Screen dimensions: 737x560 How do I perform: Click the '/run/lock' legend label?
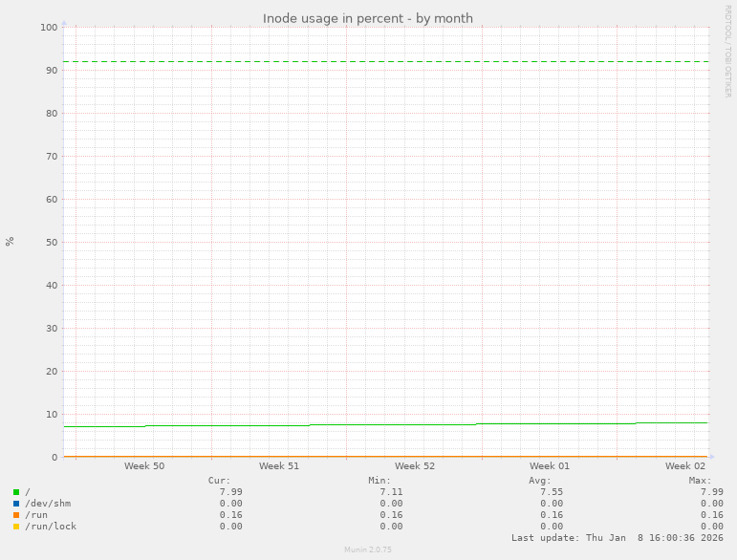coord(51,527)
